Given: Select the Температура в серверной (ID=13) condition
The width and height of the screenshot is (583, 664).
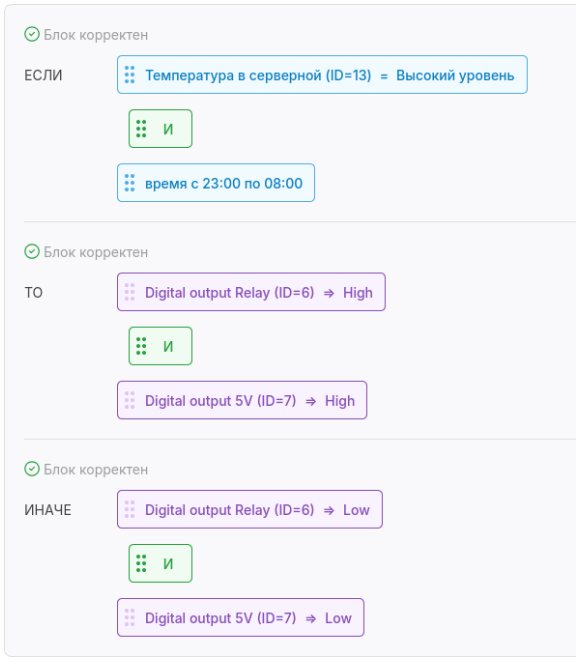Looking at the screenshot, I should [322, 75].
